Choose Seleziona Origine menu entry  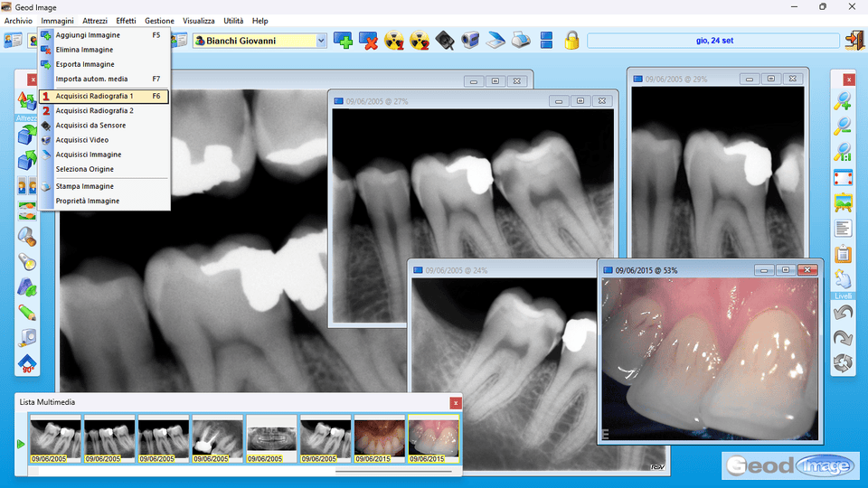pos(103,169)
